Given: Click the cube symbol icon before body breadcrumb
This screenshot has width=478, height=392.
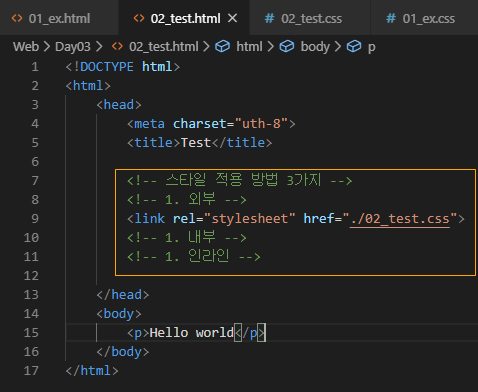Looking at the screenshot, I should pos(287,46).
